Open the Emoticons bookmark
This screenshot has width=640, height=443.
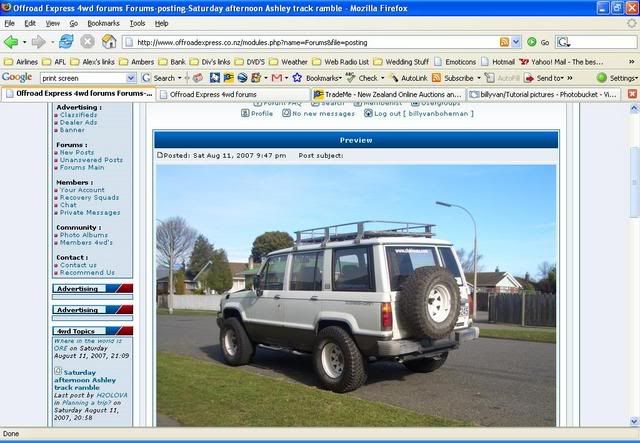(x=455, y=62)
